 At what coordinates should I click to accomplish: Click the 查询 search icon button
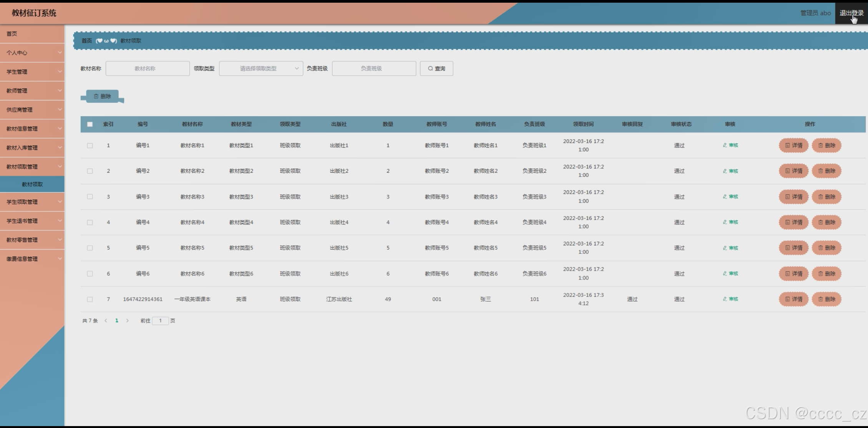tap(436, 68)
